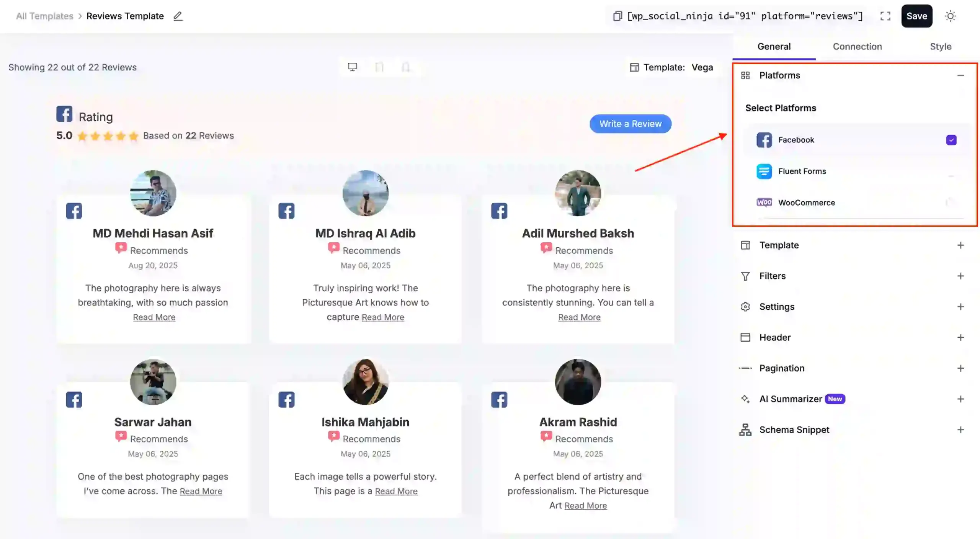Uncheck the Facebook platform checkbox
This screenshot has width=980, height=539.
[x=952, y=140]
